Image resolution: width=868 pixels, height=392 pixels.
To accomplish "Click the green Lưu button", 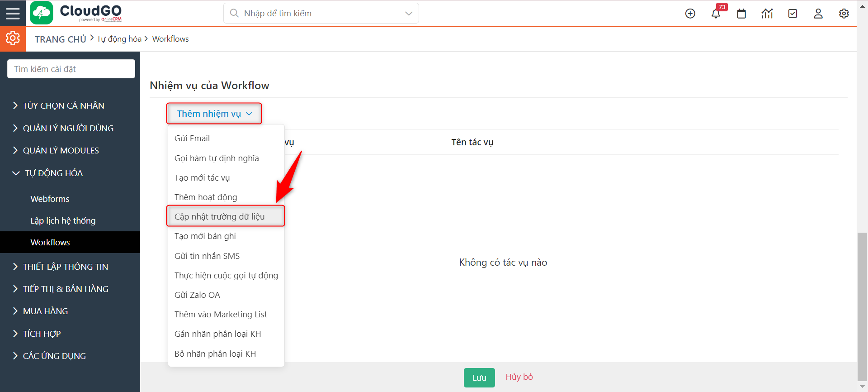I will (479, 378).
